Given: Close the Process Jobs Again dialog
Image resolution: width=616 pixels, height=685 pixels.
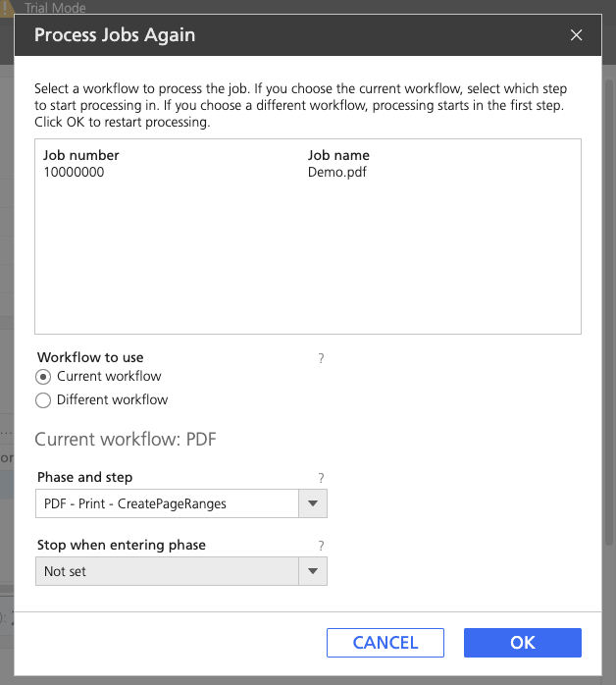Looking at the screenshot, I should pyautogui.click(x=577, y=35).
